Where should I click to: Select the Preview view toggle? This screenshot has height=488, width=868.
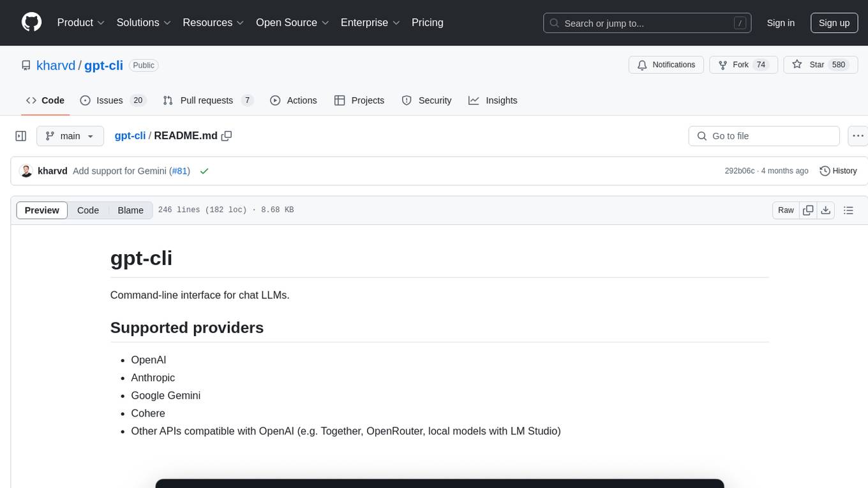point(42,210)
